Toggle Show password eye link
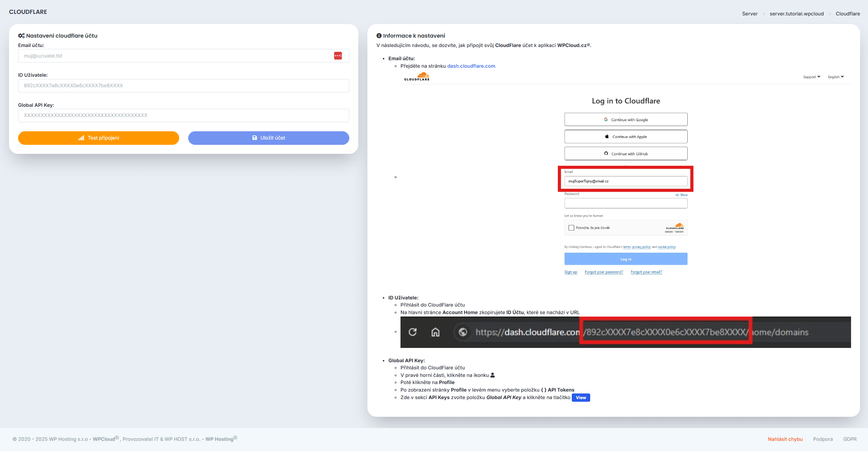This screenshot has height=451, width=868. (681, 195)
